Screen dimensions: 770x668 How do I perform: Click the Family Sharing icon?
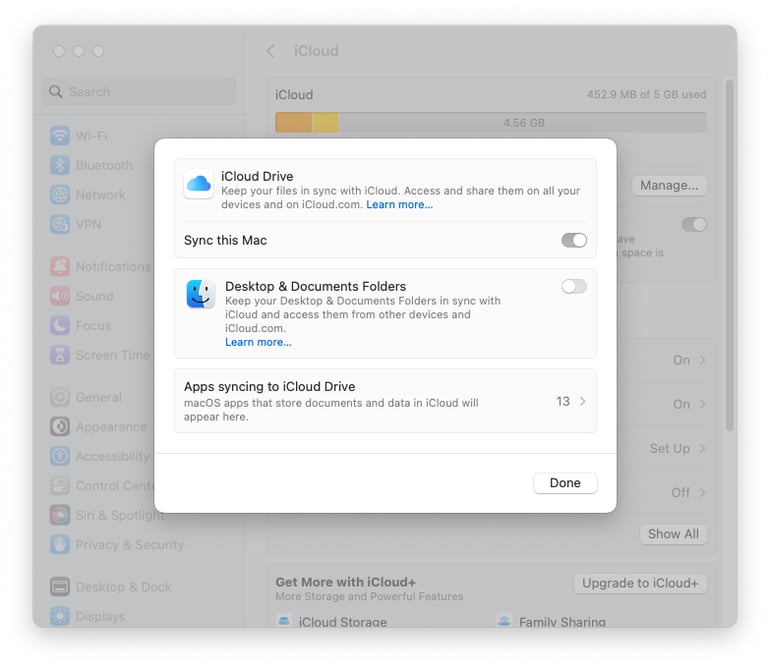coord(504,620)
